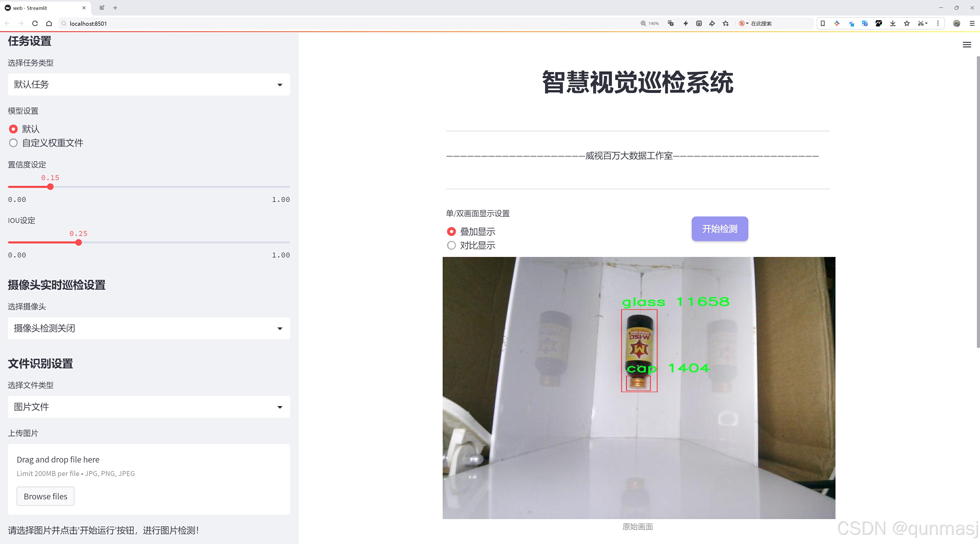Open the 摄像头检测关闭 camera dropdown

click(x=149, y=328)
